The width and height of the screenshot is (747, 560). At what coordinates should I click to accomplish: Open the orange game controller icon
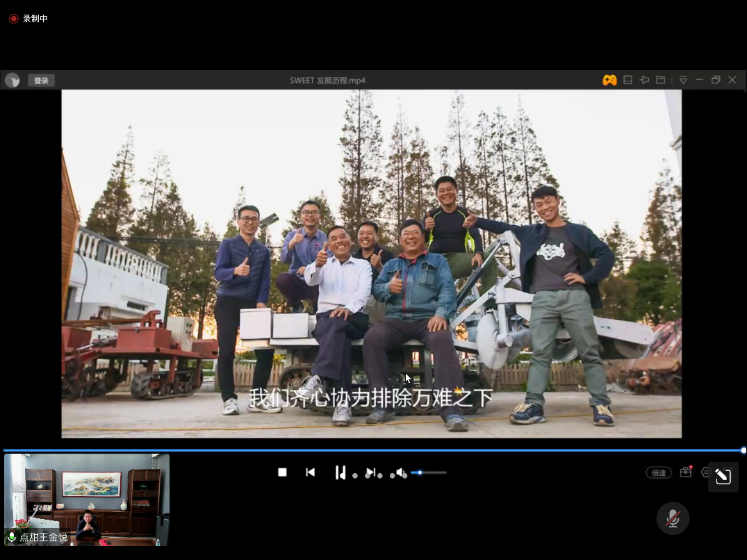pyautogui.click(x=609, y=80)
